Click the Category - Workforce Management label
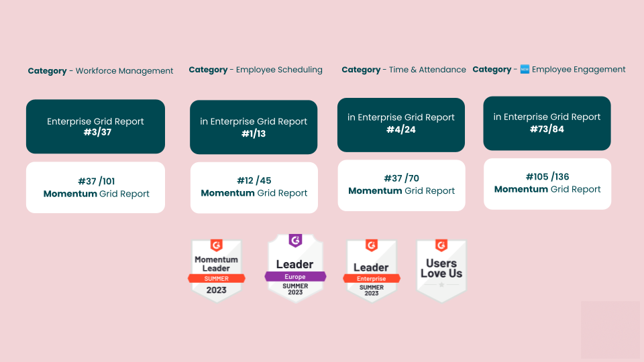Screen dimensions: 644x362 (x=101, y=71)
